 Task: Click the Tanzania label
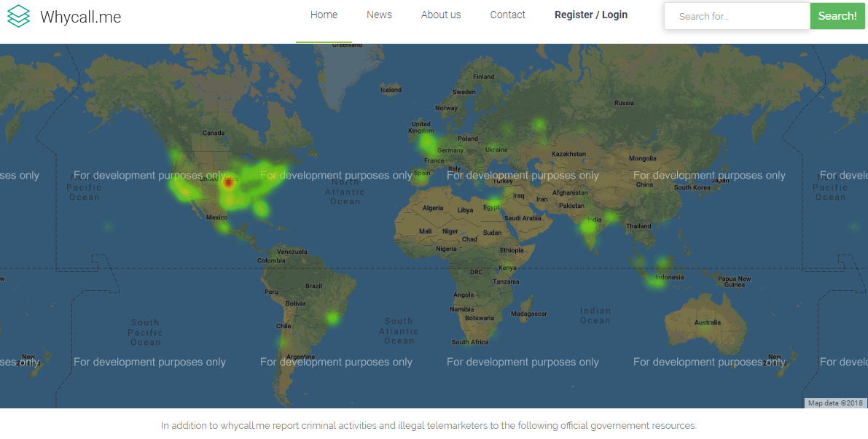[506, 281]
